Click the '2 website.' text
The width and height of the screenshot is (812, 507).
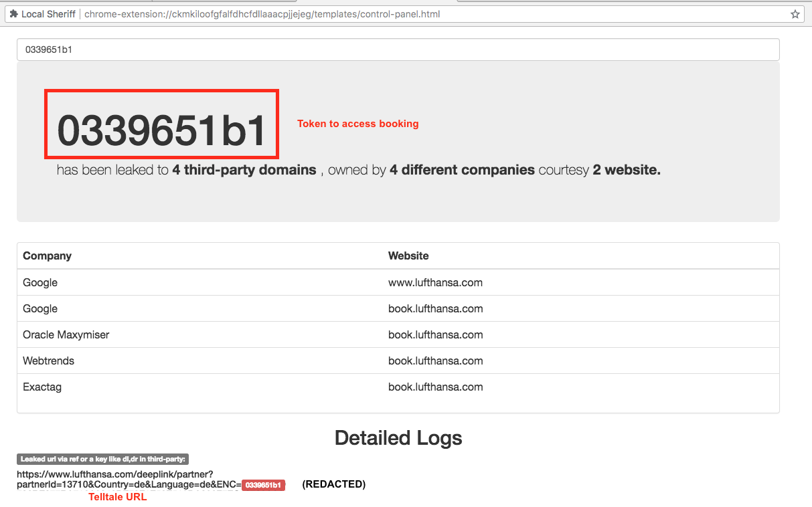point(627,170)
